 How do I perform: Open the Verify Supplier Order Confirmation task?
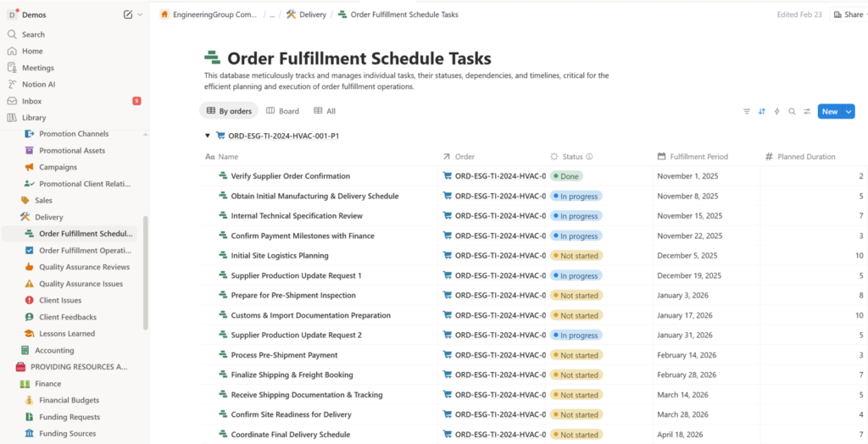(x=290, y=176)
